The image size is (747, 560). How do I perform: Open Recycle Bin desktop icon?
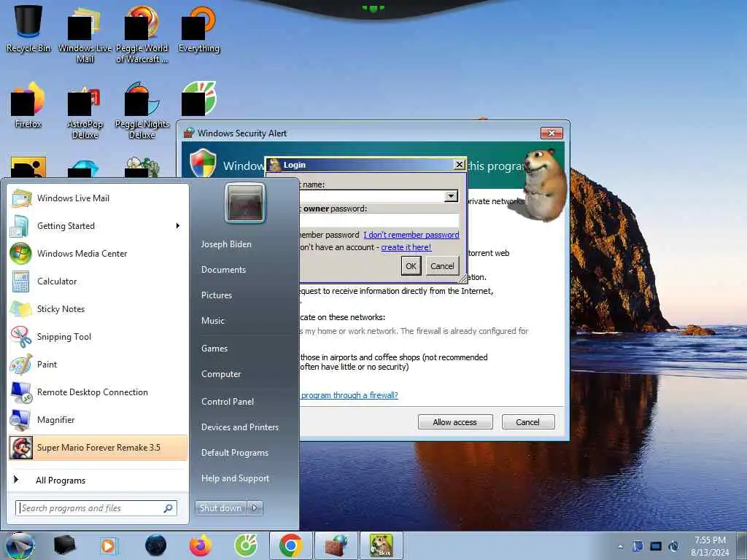[x=28, y=28]
